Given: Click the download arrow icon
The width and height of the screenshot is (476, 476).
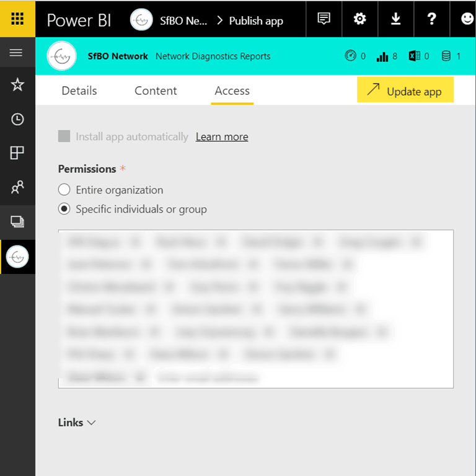Looking at the screenshot, I should coord(395,19).
